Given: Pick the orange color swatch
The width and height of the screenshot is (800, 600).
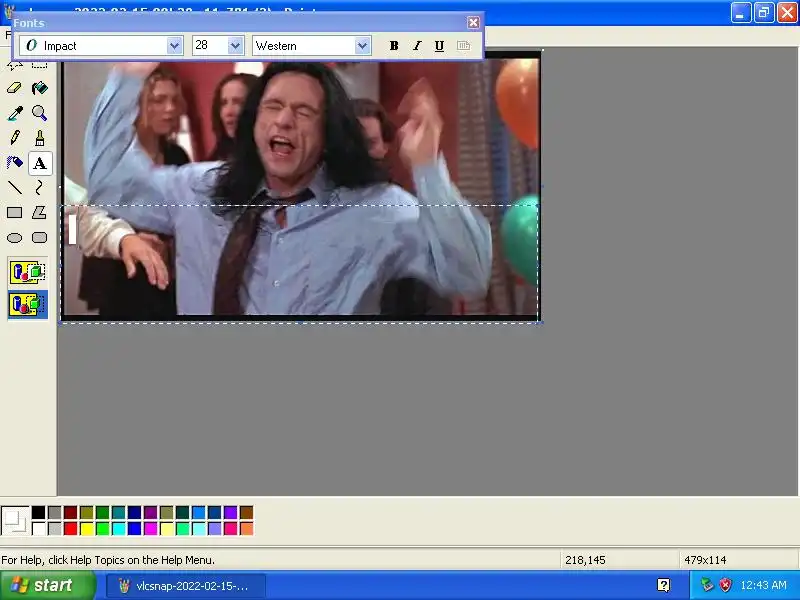Looking at the screenshot, I should 246,529.
